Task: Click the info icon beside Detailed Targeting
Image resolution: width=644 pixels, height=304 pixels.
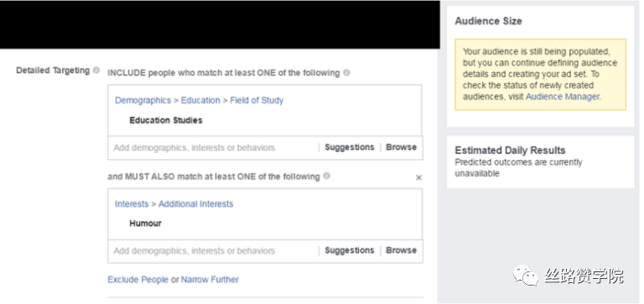Action: (x=96, y=70)
